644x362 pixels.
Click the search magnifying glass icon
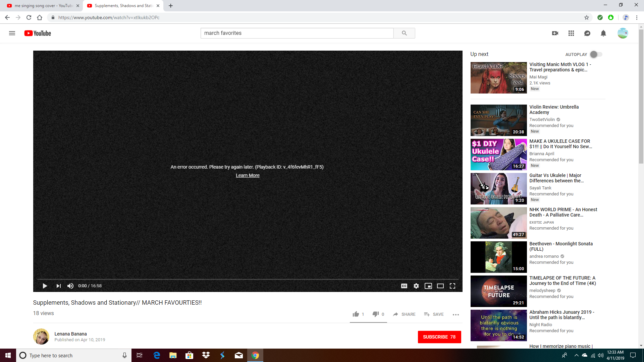click(404, 33)
